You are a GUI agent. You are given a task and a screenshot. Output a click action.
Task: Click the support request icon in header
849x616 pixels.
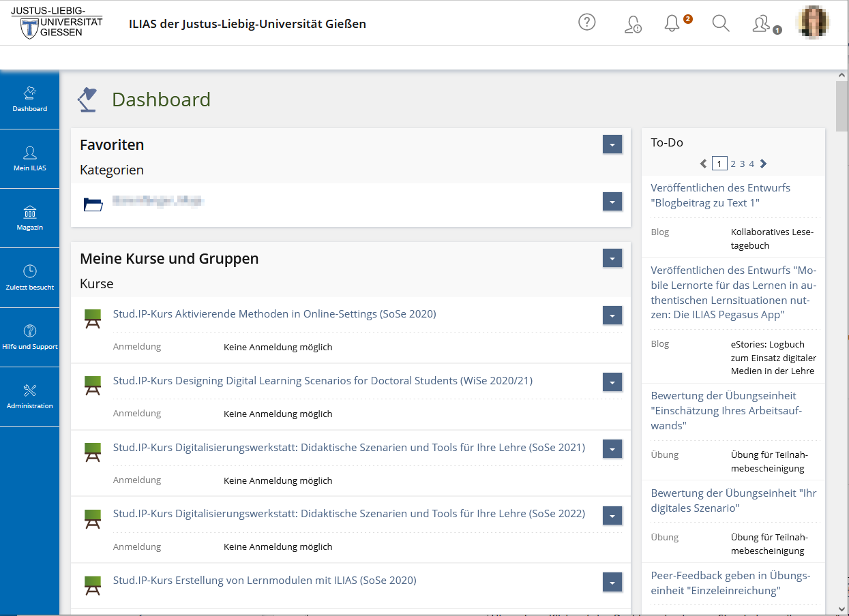(x=633, y=25)
